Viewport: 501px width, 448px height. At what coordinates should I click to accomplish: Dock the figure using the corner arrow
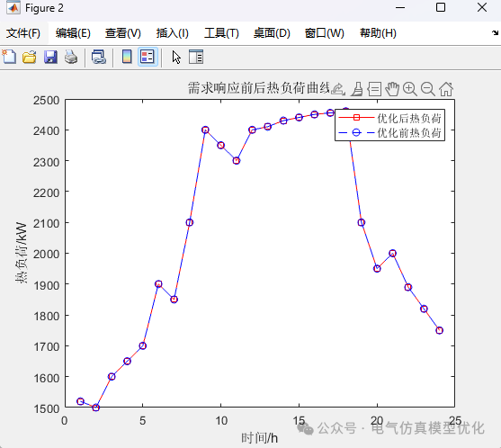click(495, 32)
